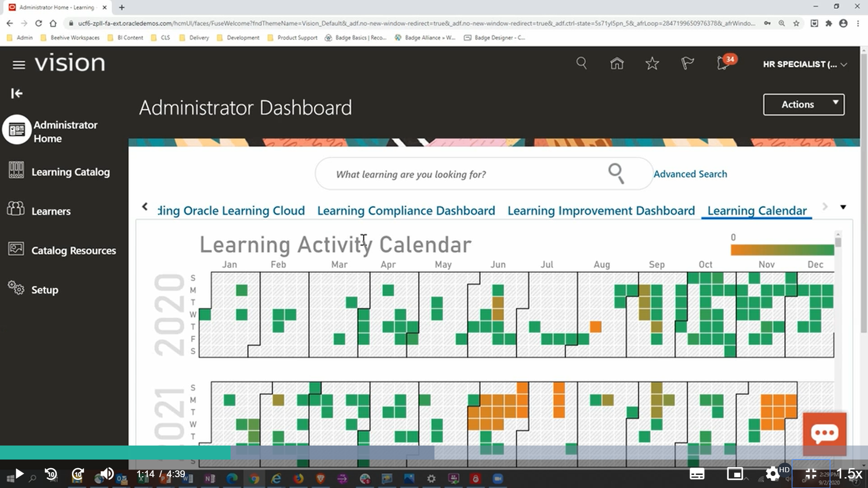Click the flag icon in the header
868x488 pixels.
pyautogui.click(x=688, y=64)
